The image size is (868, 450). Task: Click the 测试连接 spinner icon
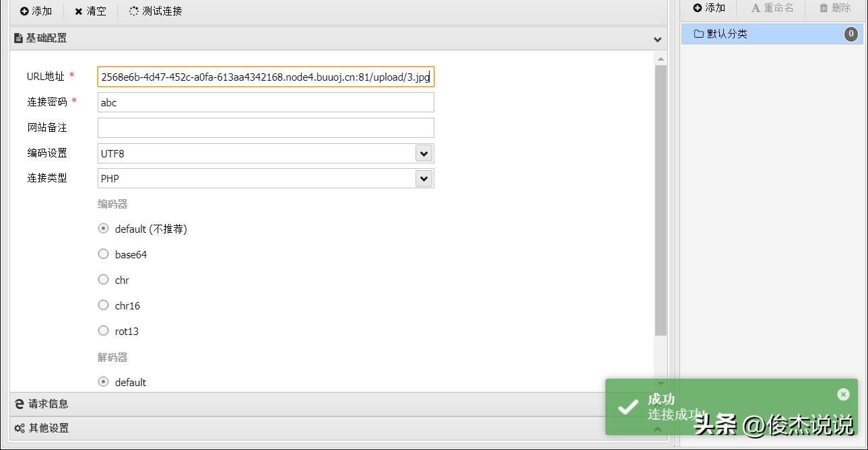point(133,11)
